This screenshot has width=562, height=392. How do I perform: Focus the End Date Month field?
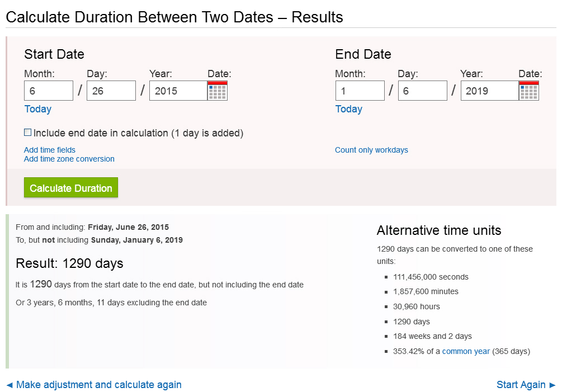click(360, 91)
